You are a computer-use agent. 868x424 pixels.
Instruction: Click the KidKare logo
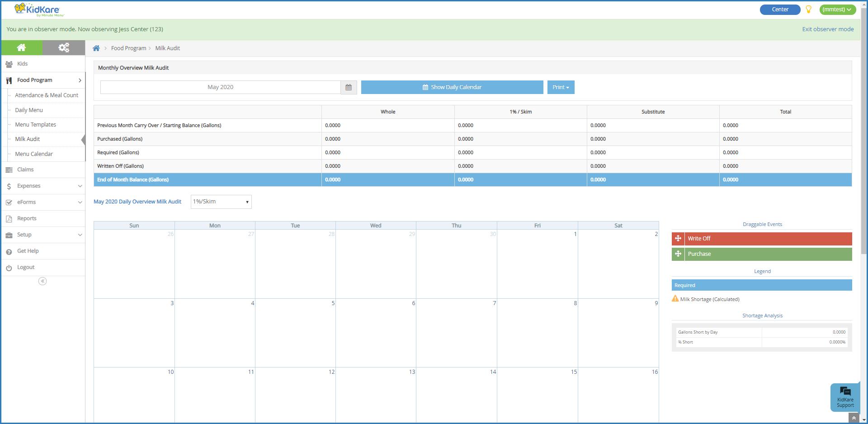click(39, 9)
